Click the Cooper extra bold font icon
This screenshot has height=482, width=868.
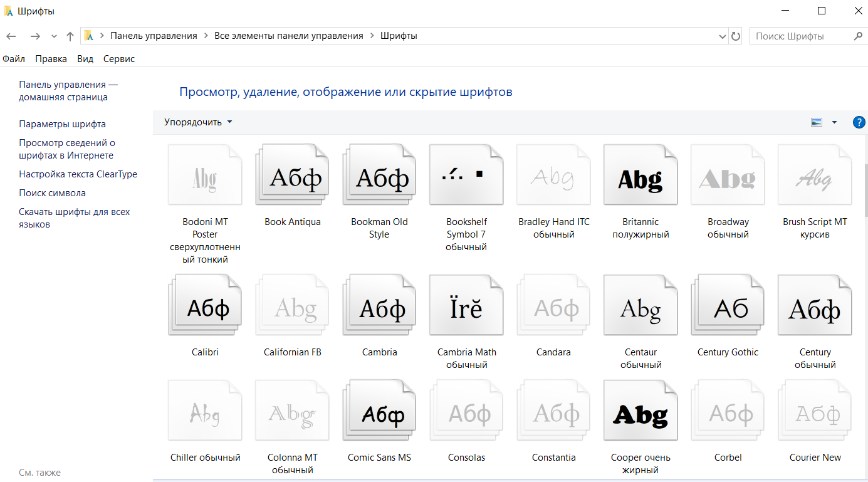[641, 411]
